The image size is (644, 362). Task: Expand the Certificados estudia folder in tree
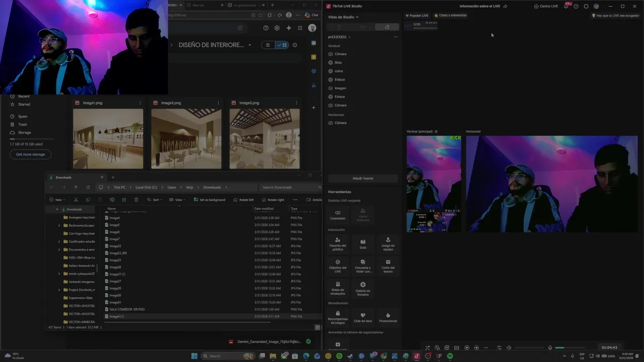(59, 241)
